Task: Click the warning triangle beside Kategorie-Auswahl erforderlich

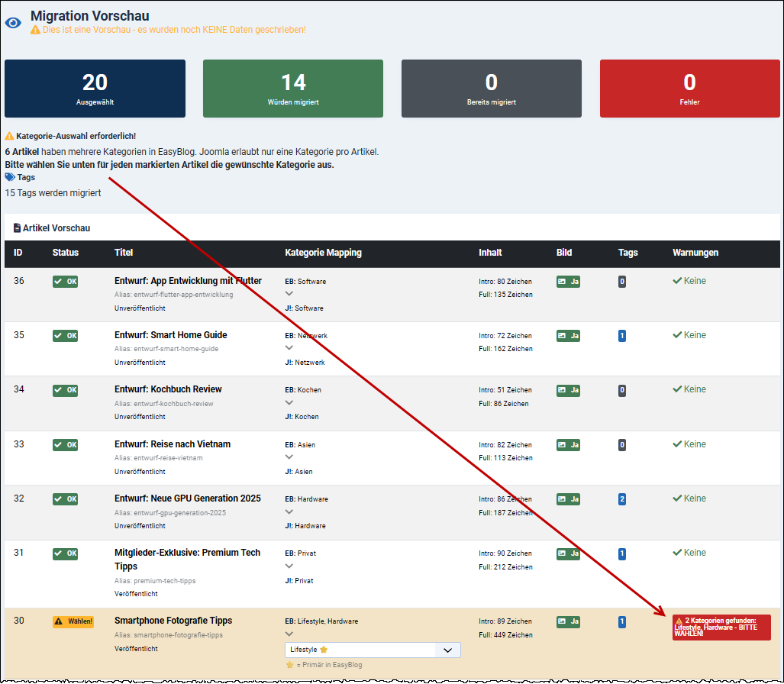Action: (x=10, y=134)
